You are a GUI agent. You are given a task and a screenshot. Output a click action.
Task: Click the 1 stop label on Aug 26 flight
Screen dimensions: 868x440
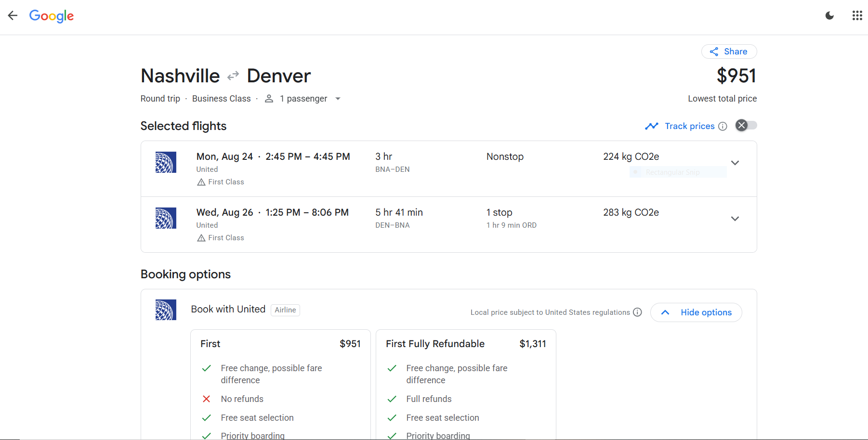tap(500, 212)
